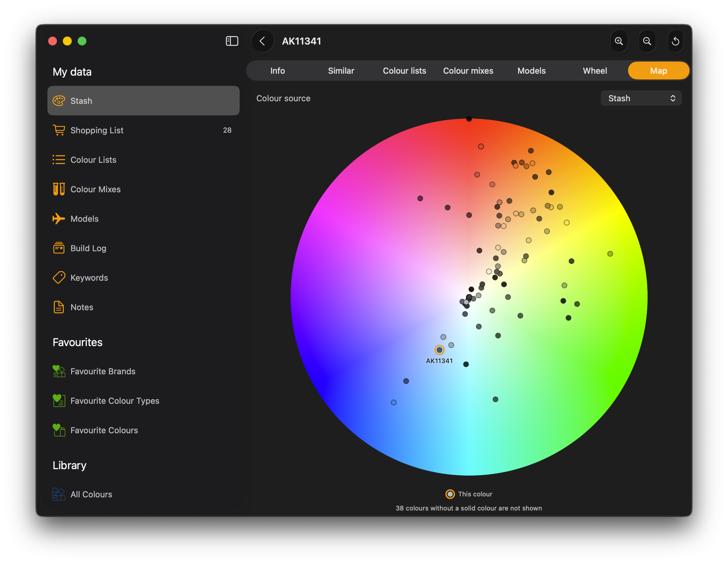Open Models in the sidebar

(x=143, y=219)
